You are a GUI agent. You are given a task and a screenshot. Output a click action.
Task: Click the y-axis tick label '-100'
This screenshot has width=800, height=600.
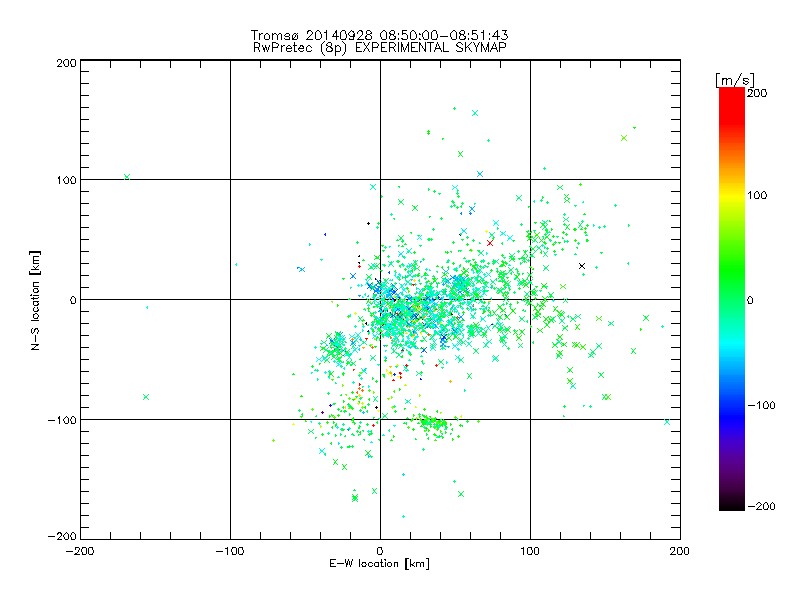62,420
